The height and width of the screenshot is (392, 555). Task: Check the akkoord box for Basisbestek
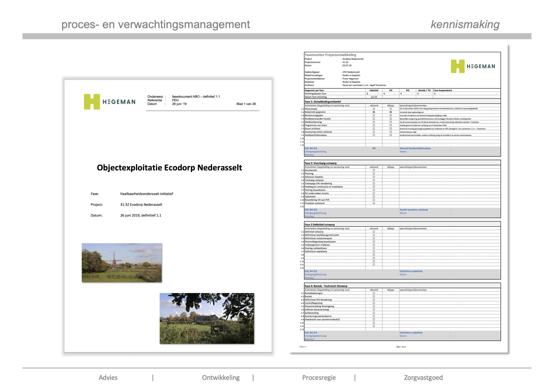pyautogui.click(x=374, y=170)
